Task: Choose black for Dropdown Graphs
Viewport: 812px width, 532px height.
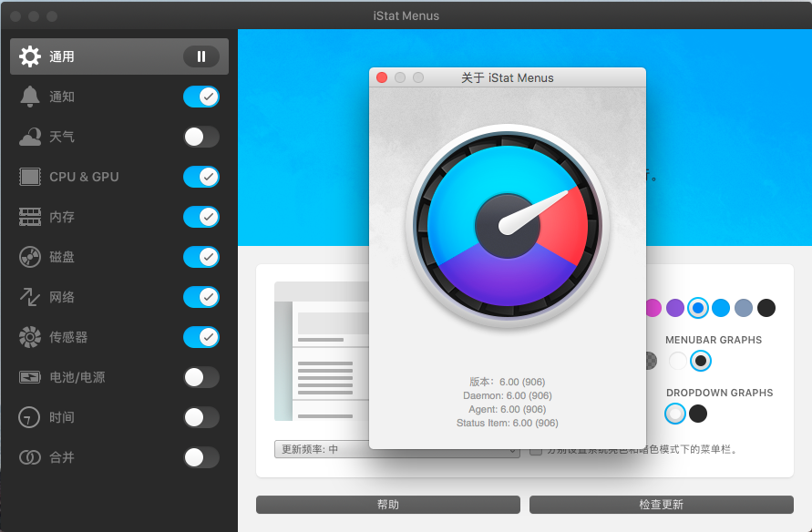Action: coord(698,414)
